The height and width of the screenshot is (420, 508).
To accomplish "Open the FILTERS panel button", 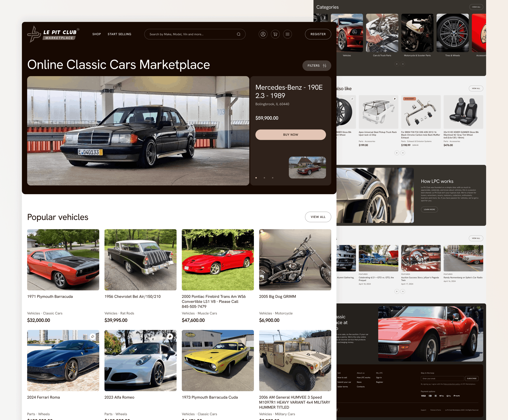I will click(x=317, y=66).
